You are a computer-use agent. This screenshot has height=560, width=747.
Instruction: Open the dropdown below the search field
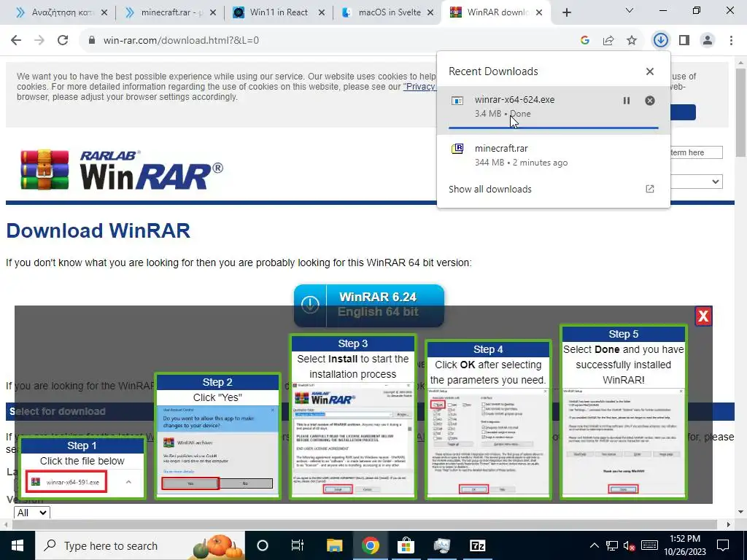coord(696,182)
